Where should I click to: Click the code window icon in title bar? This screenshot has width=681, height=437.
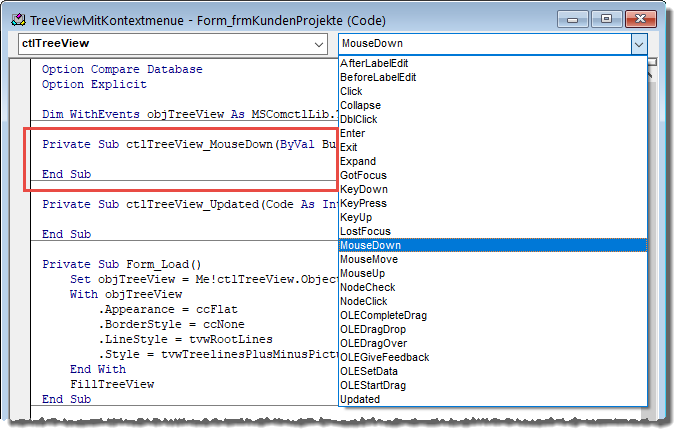coord(17,17)
